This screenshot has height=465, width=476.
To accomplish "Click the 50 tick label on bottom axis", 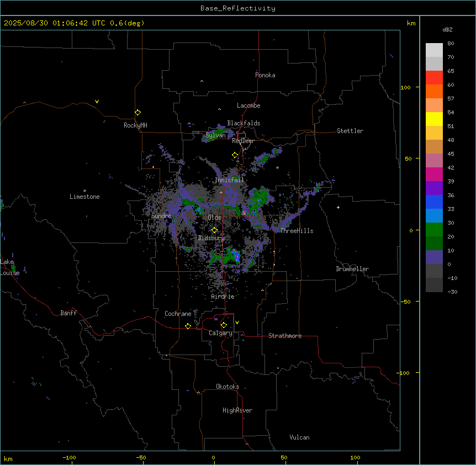I will point(284,457).
